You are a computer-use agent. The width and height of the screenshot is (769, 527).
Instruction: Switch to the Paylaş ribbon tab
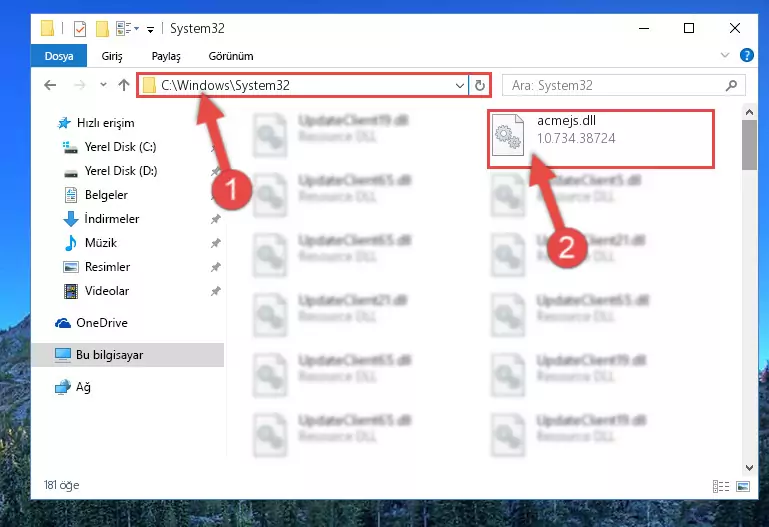(166, 56)
